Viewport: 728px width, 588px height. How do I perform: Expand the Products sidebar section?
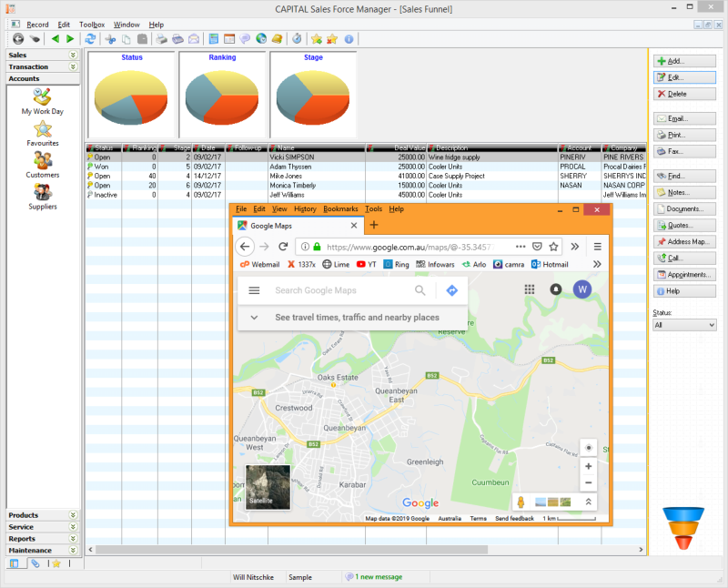coord(74,515)
